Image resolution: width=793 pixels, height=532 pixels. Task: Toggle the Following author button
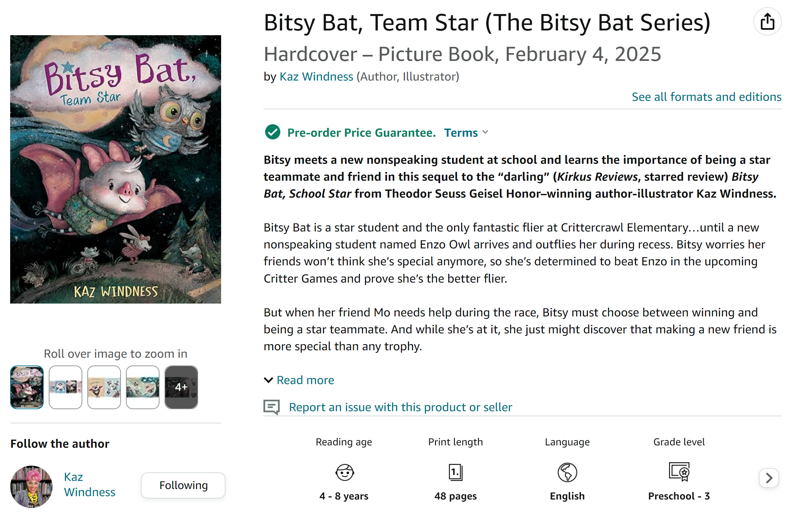click(x=183, y=485)
